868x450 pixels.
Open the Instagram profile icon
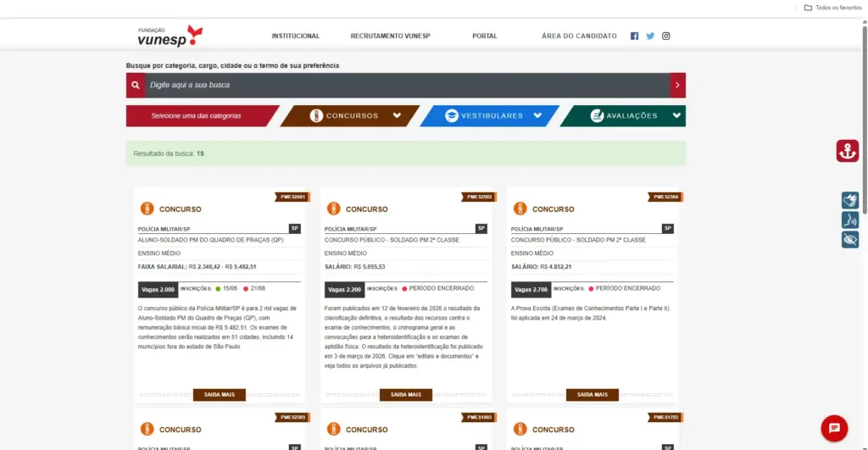pyautogui.click(x=666, y=36)
